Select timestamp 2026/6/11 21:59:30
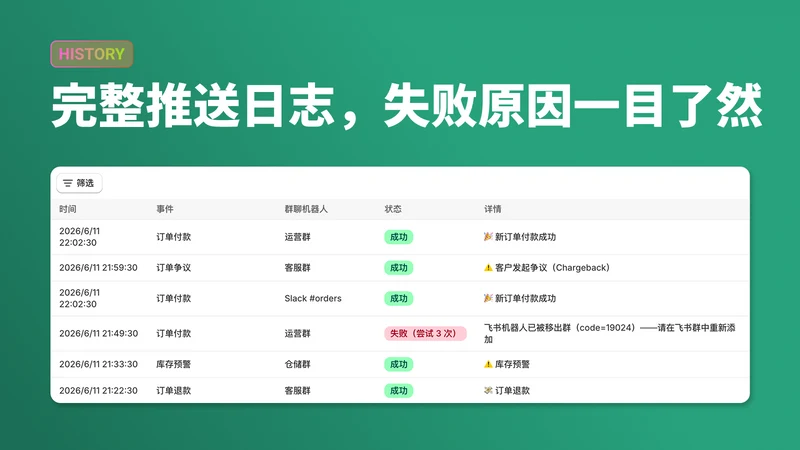Viewport: 800px width, 450px height. pyautogui.click(x=98, y=267)
